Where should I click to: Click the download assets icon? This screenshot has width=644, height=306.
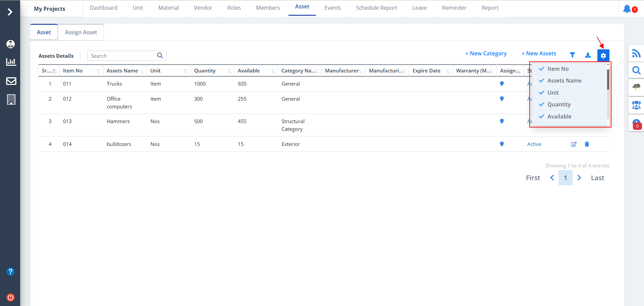[588, 55]
